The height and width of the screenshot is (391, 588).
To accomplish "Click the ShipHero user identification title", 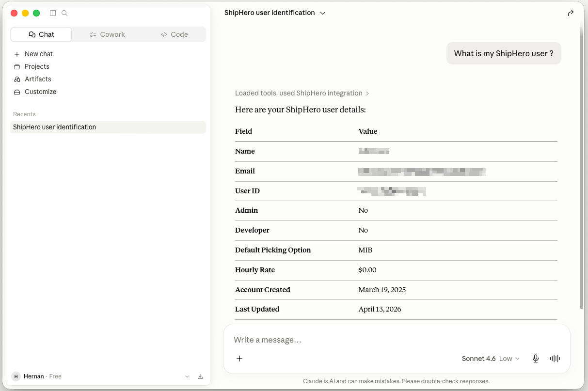I will pyautogui.click(x=270, y=13).
